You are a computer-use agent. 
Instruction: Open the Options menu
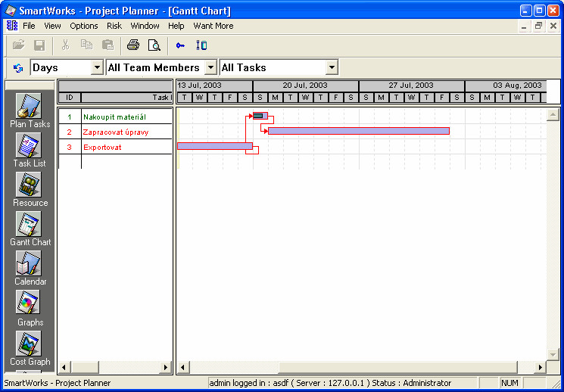(x=84, y=26)
